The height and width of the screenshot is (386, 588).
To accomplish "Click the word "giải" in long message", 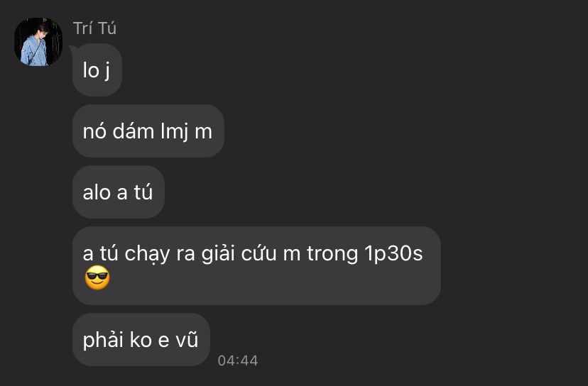I will 218,254.
